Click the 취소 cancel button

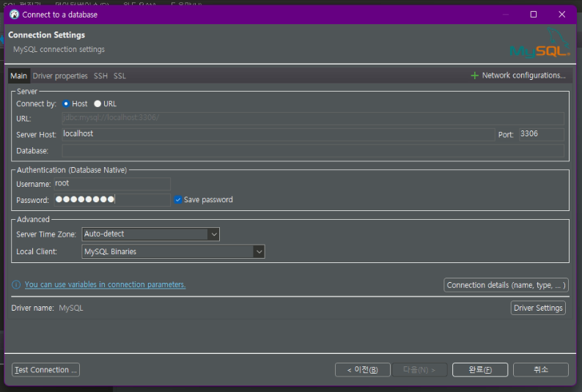pos(541,370)
